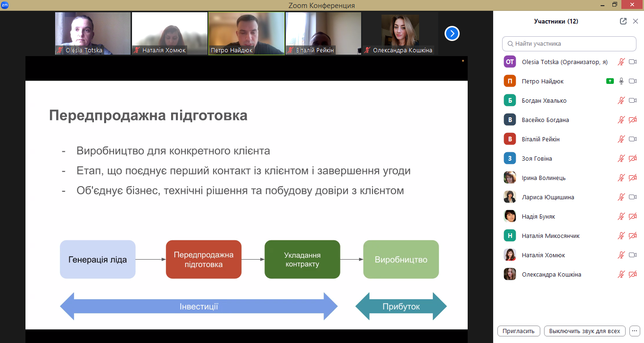Image resolution: width=644 pixels, height=343 pixels.
Task: Show next video thumbnails with blue arrow
Action: coord(452,33)
